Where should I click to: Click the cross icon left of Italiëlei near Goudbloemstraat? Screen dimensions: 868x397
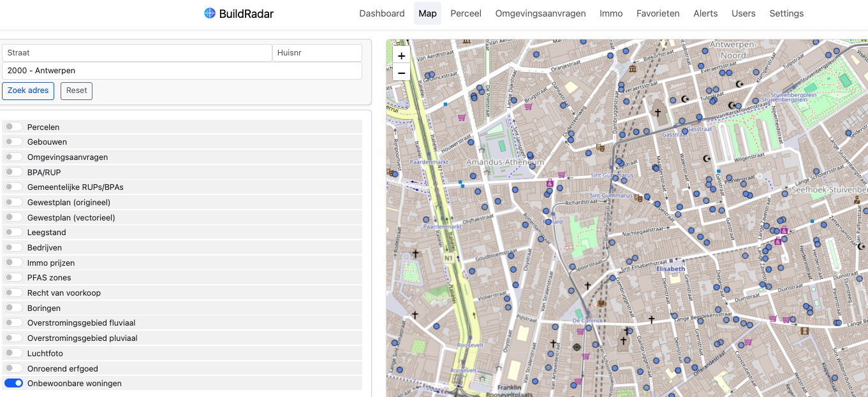pyautogui.click(x=415, y=254)
